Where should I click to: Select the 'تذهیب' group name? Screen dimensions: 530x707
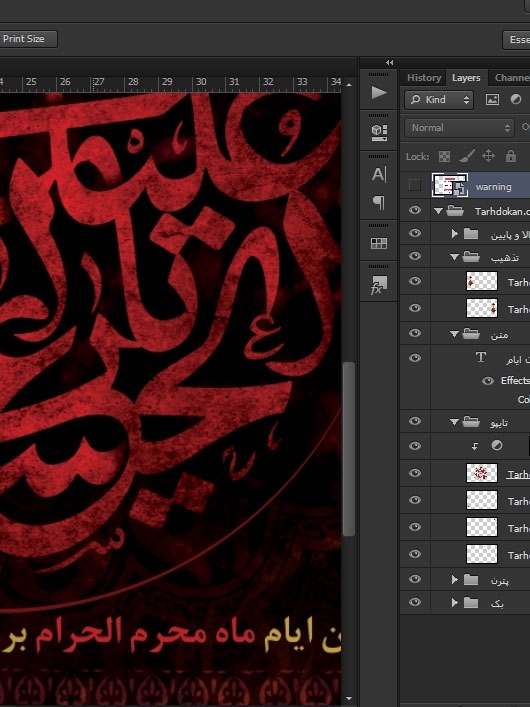[x=505, y=258]
